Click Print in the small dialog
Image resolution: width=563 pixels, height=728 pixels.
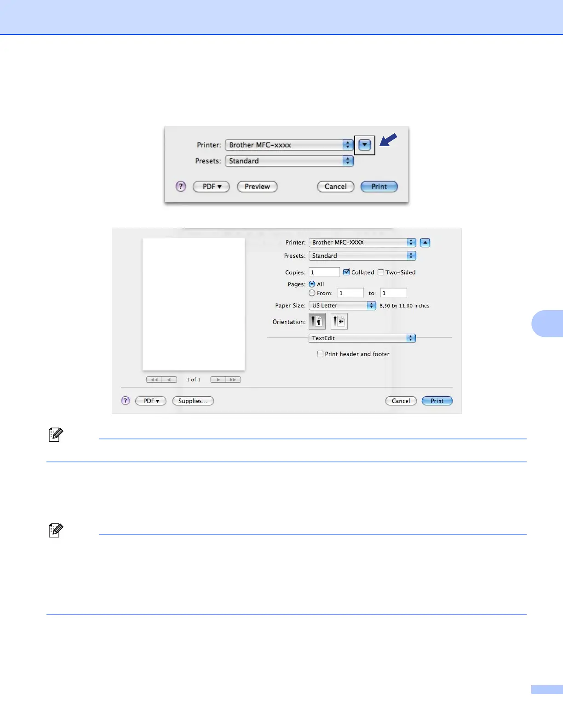click(x=379, y=187)
